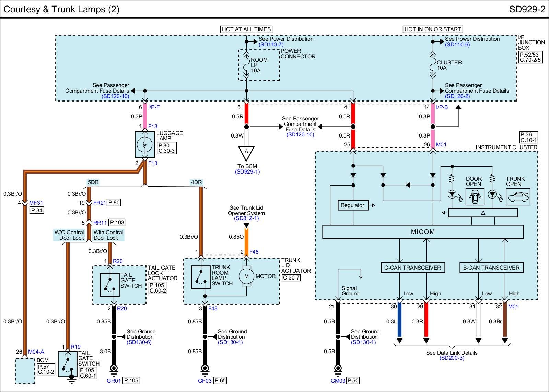Click the triangle A connector to BCM
The image size is (549, 392).
pos(246,153)
